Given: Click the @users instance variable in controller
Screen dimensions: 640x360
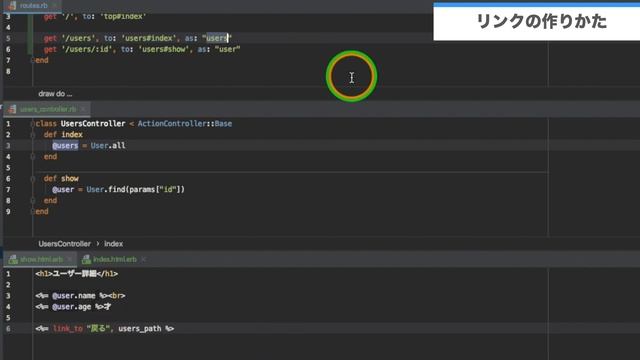Looking at the screenshot, I should [x=65, y=146].
